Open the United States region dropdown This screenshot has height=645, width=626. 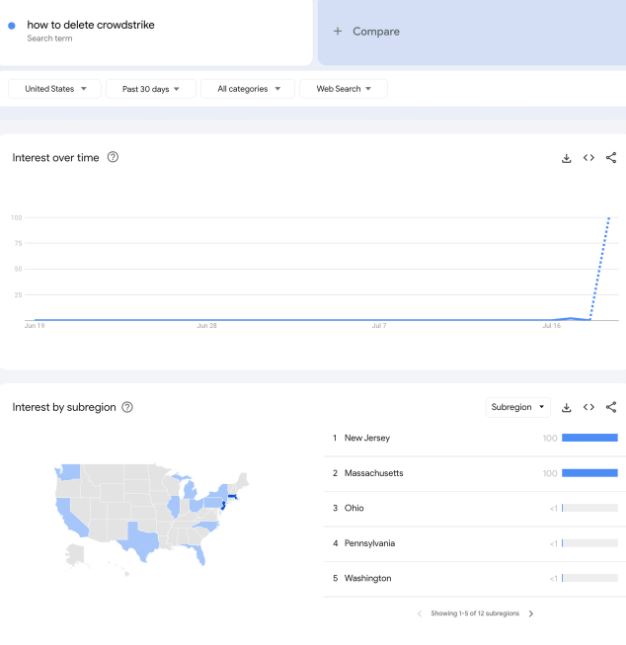tap(55, 89)
